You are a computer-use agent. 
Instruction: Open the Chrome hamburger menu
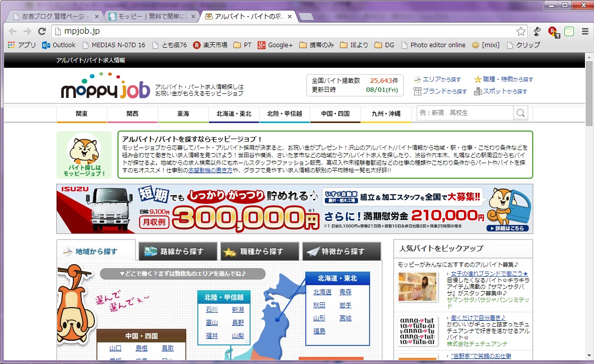pos(585,32)
